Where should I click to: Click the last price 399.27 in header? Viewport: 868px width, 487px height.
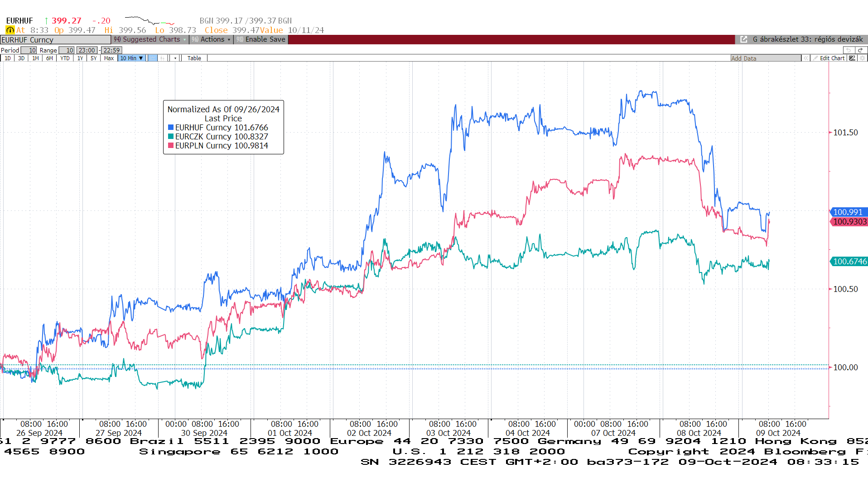(66, 20)
